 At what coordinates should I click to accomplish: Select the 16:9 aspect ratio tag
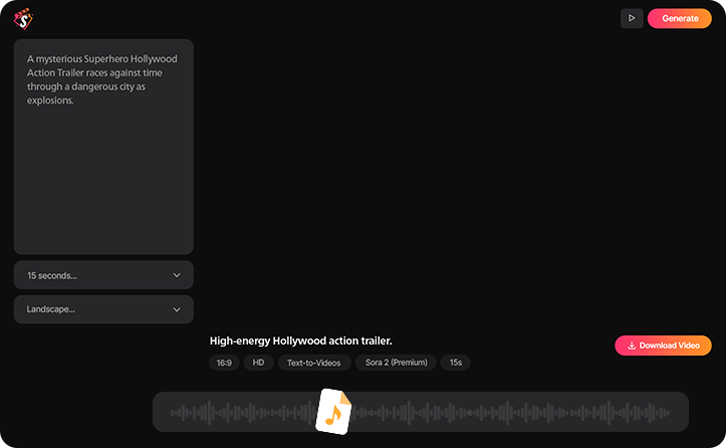pos(224,362)
